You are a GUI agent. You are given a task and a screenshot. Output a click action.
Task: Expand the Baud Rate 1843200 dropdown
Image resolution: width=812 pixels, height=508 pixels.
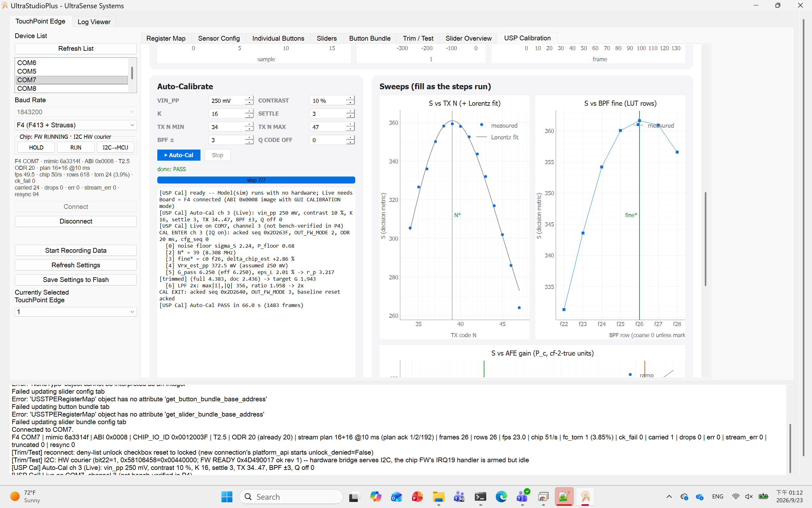point(76,112)
